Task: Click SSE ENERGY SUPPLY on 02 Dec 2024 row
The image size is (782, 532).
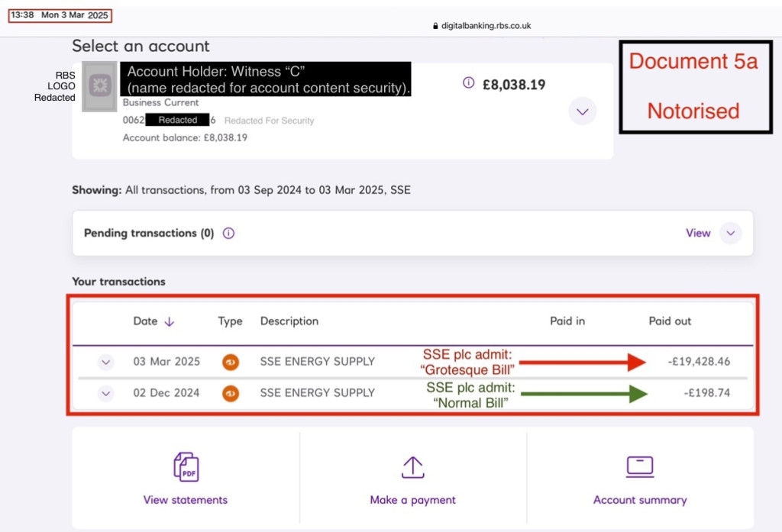Action: pyautogui.click(x=317, y=393)
